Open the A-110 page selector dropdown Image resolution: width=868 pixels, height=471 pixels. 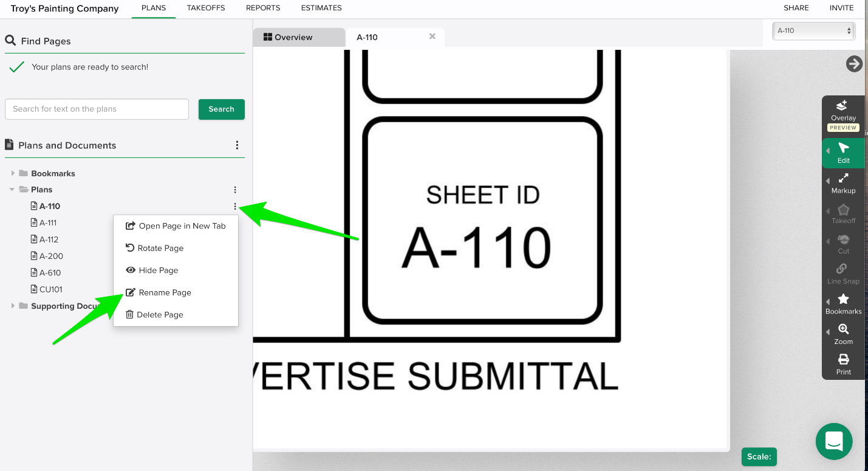click(x=813, y=31)
